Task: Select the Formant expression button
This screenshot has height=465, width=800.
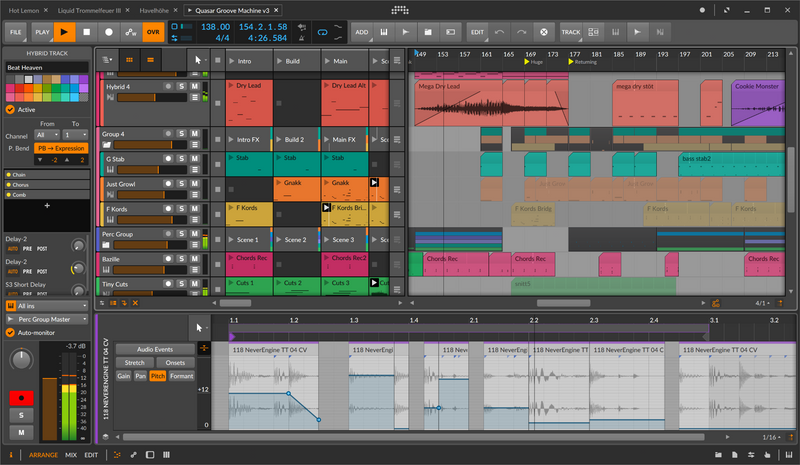Action: [x=182, y=376]
